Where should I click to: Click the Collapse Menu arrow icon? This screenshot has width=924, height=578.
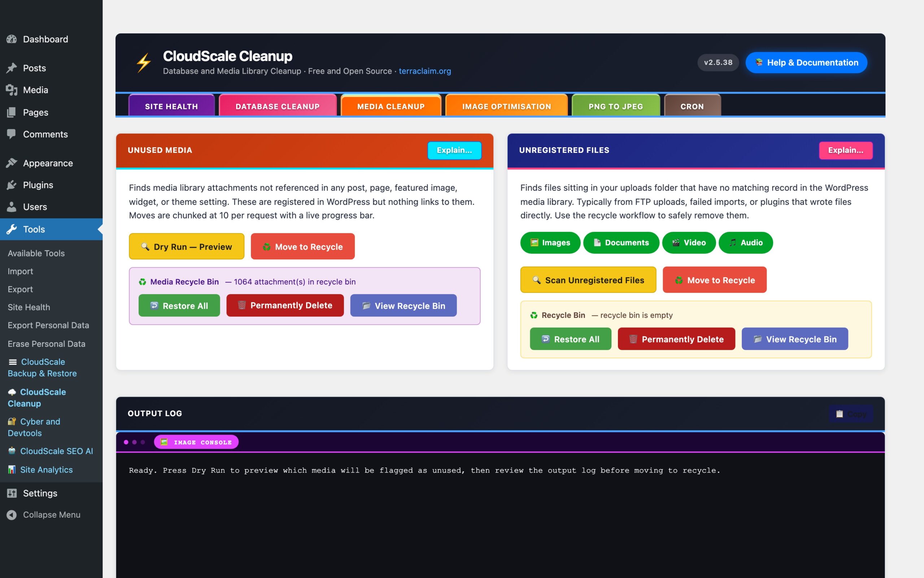(x=12, y=514)
